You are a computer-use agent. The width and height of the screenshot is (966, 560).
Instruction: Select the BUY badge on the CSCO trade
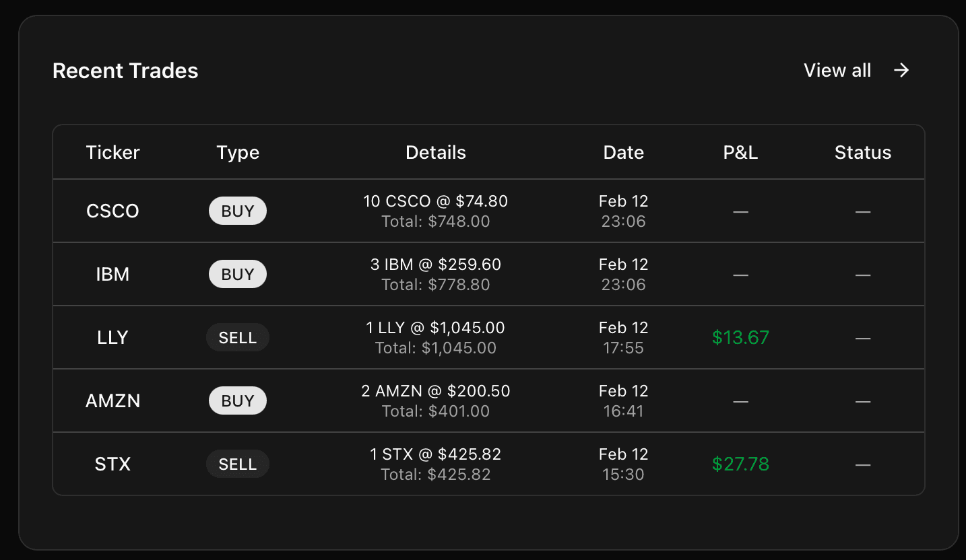click(x=238, y=210)
